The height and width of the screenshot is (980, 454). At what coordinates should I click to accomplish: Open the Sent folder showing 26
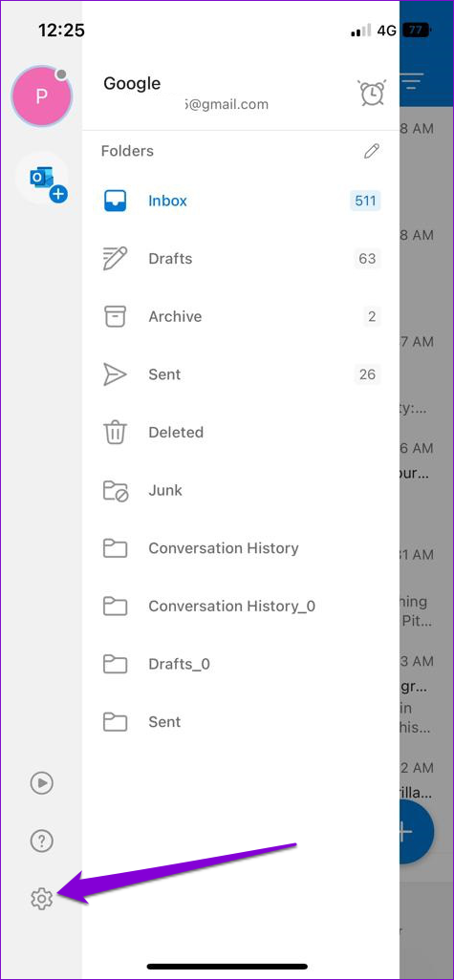(241, 374)
